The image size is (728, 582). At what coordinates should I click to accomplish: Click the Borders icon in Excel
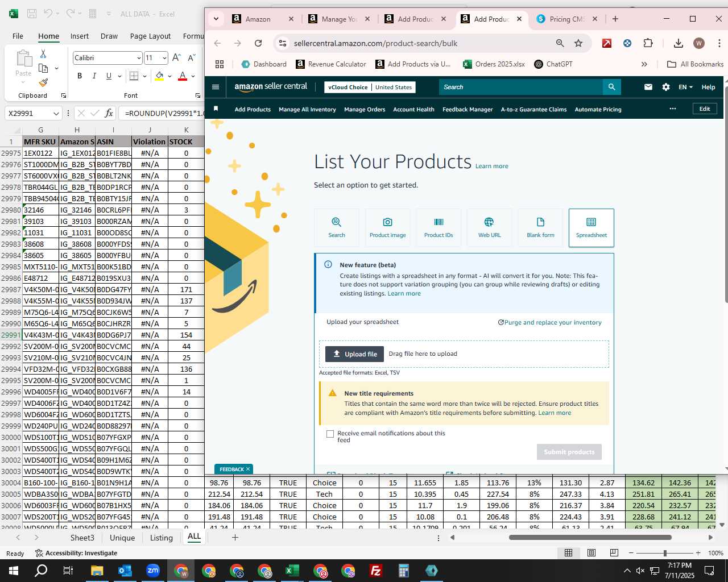pyautogui.click(x=134, y=76)
